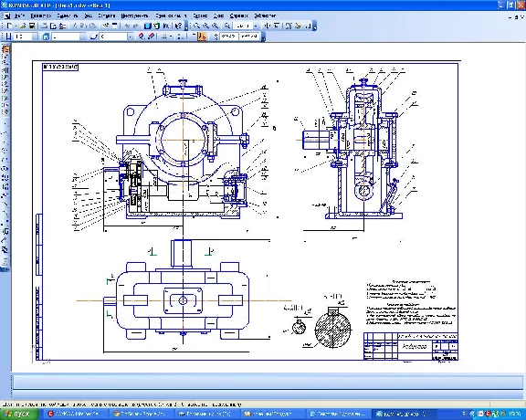Open the Файл menu
The height and width of the screenshot is (420, 526).
click(x=20, y=16)
